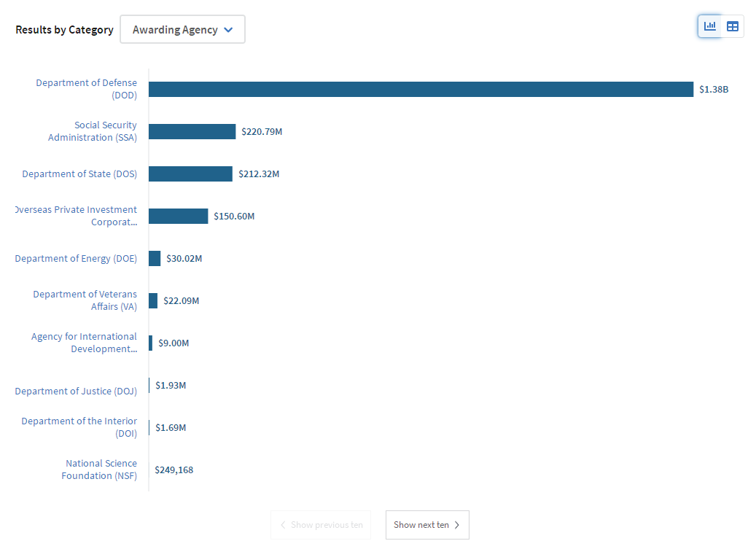Open Department of Veterans Affairs (VA) link
Viewport: 756px width, 549px height.
(85, 300)
